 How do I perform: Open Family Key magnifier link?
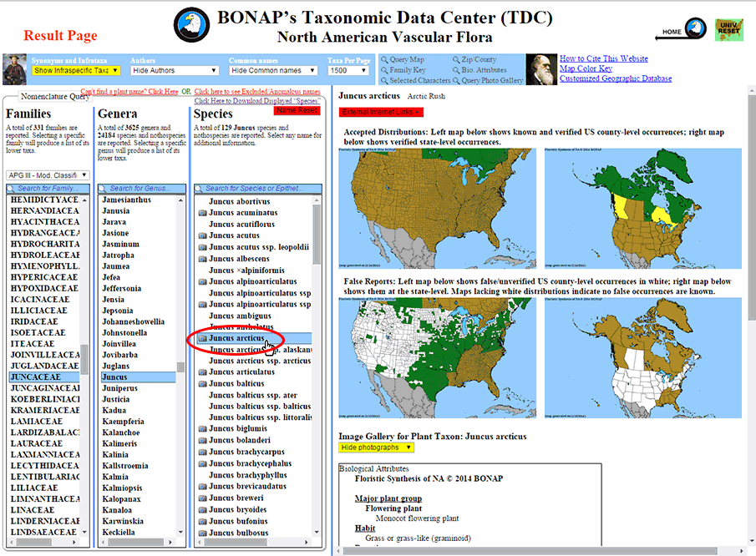(x=403, y=70)
